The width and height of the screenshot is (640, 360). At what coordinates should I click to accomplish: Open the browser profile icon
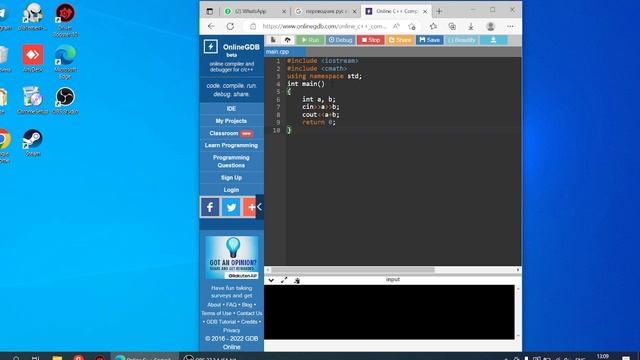point(491,27)
